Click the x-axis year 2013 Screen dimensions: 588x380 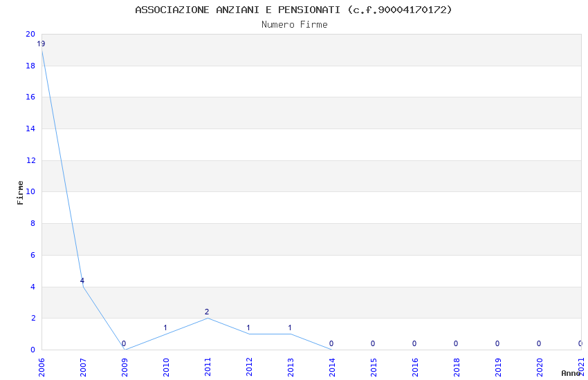click(291, 368)
